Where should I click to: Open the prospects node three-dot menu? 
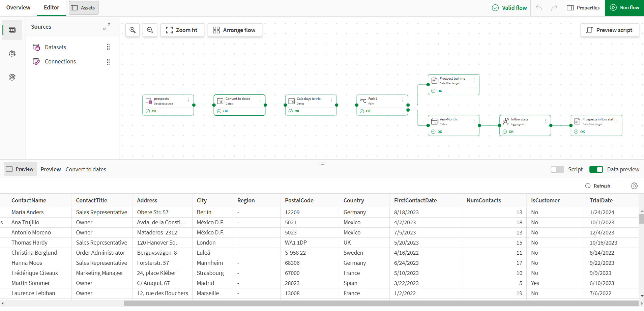[x=188, y=101]
